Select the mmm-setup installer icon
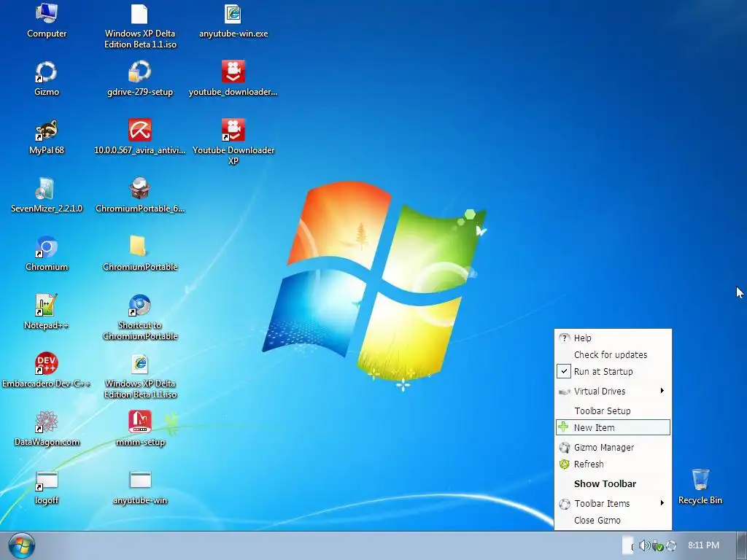The height and width of the screenshot is (560, 747). (139, 422)
